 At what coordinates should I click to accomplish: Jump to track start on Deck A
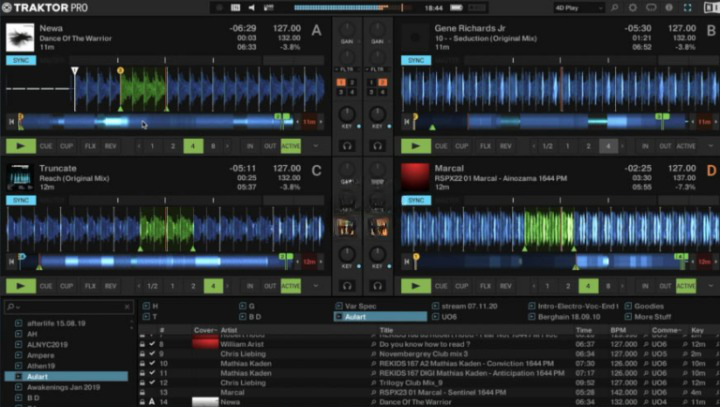point(11,122)
